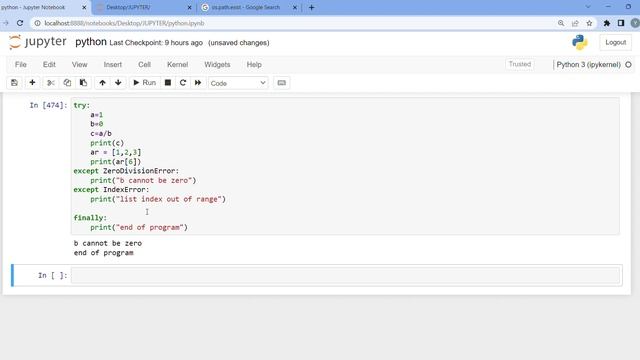Click the Logout button

(616, 42)
